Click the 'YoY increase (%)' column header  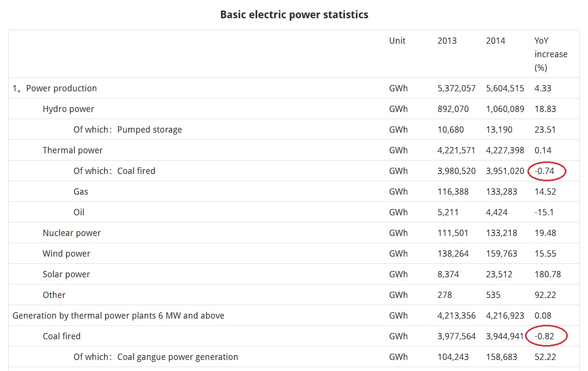click(x=551, y=54)
